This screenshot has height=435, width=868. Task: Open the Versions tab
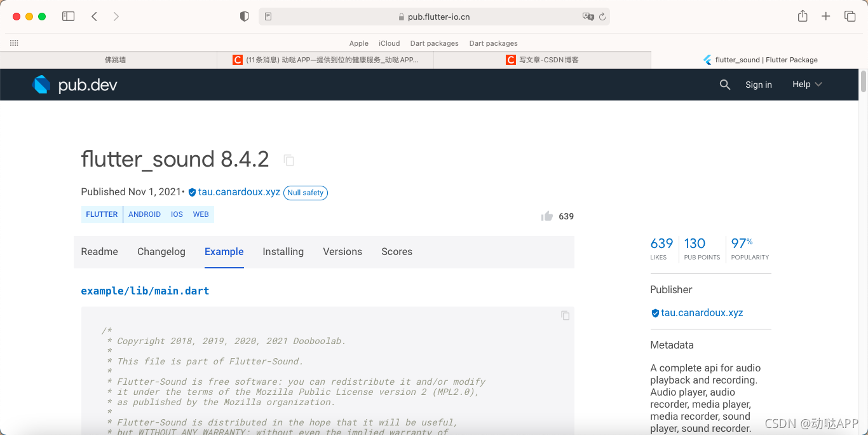pos(342,252)
